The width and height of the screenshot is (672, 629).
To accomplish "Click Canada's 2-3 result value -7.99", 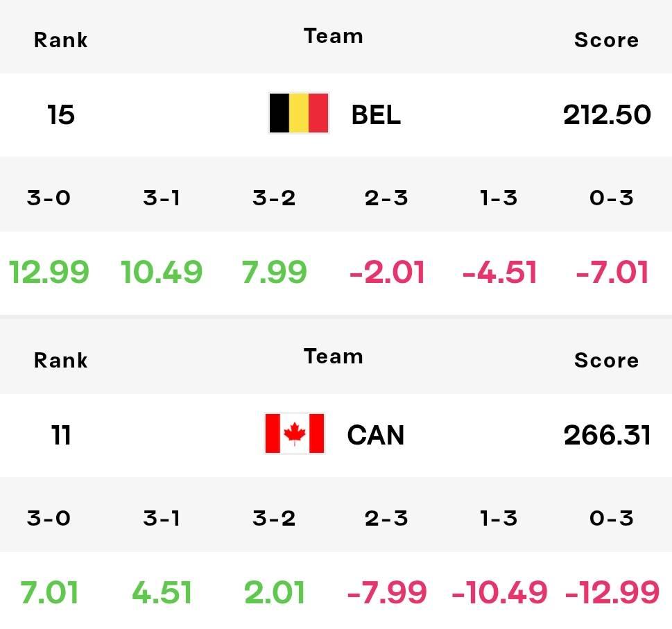I will point(386,592).
